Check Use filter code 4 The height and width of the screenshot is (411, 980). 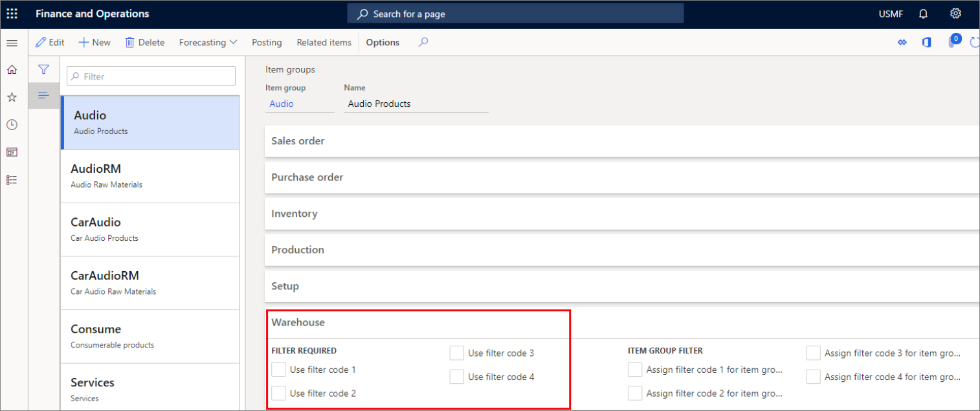tap(457, 377)
